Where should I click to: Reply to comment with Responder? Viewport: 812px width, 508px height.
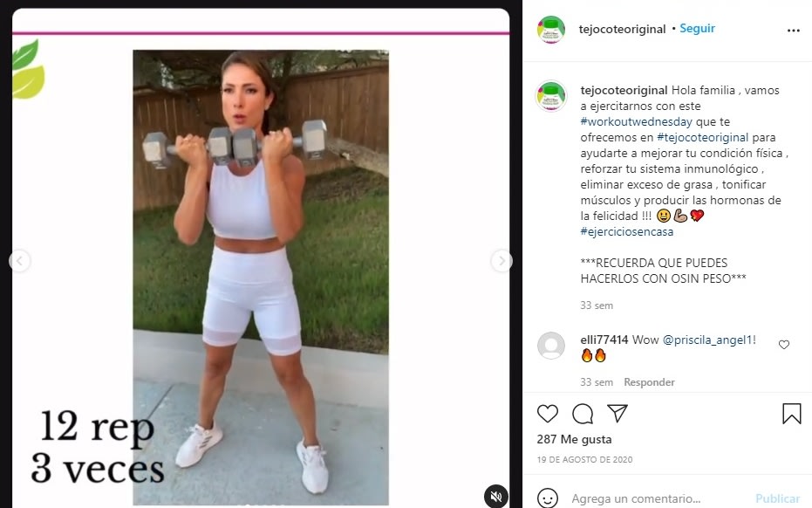[x=650, y=382]
